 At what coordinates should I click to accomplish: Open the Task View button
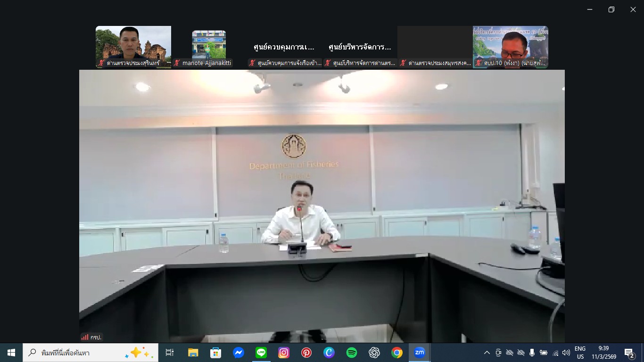click(x=170, y=353)
